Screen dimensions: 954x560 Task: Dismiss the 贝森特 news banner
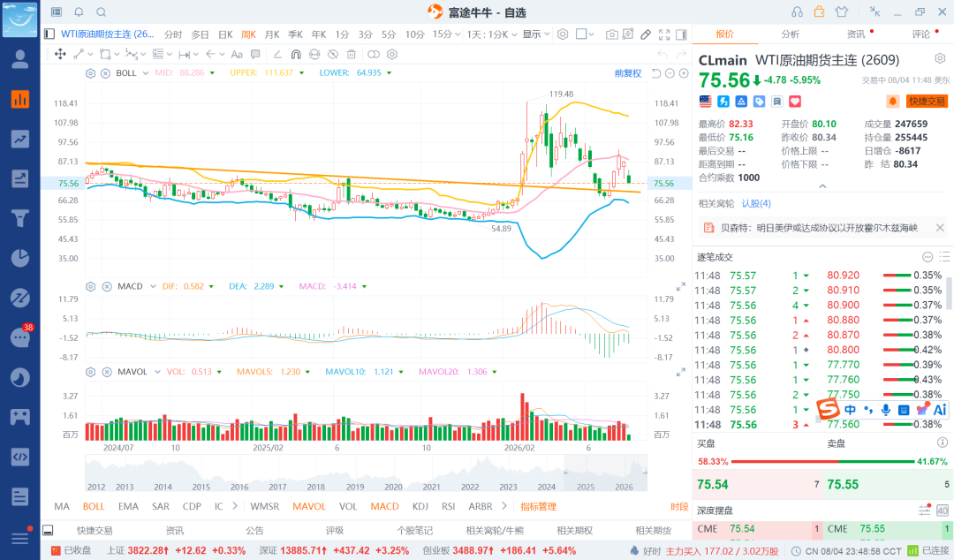coord(940,228)
